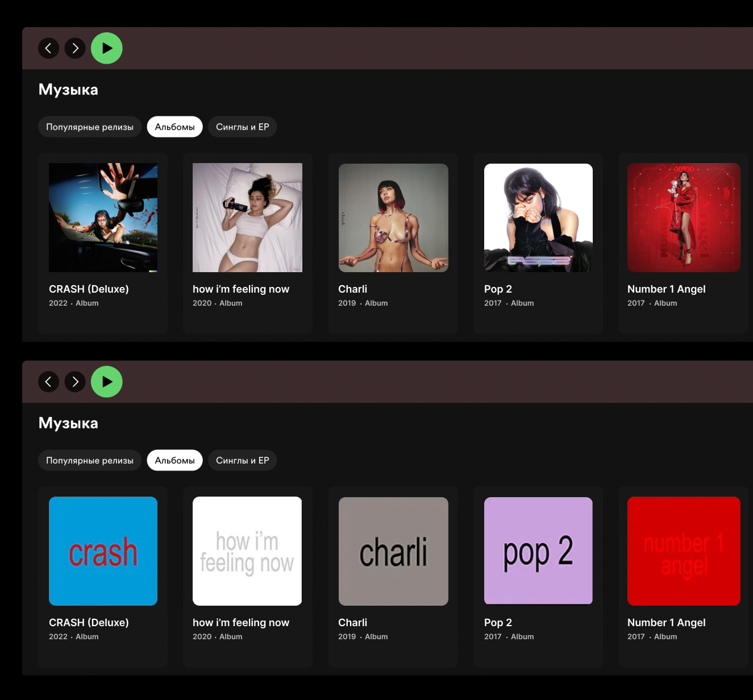Click '2019 · Album' text in bottom panel
The width and height of the screenshot is (753, 700).
tap(363, 637)
